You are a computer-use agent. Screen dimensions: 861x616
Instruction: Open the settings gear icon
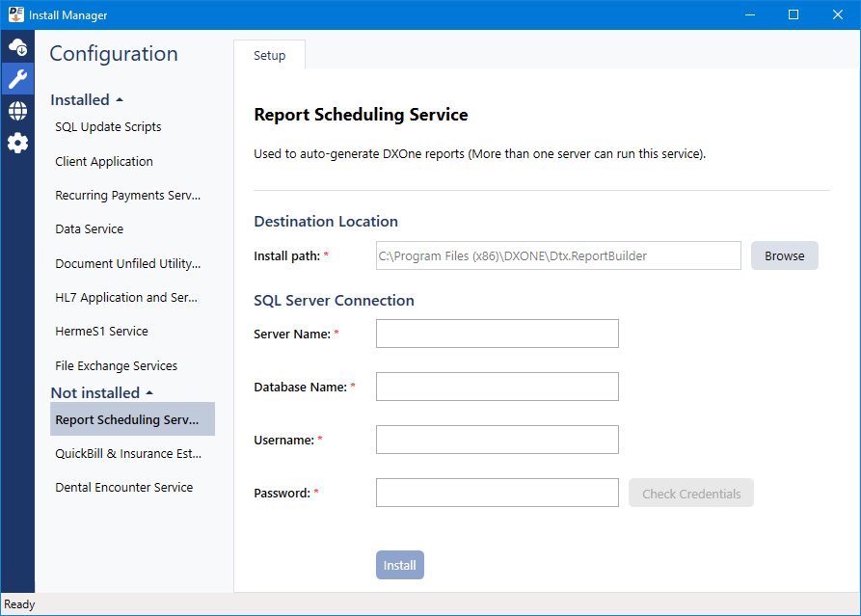(x=16, y=143)
